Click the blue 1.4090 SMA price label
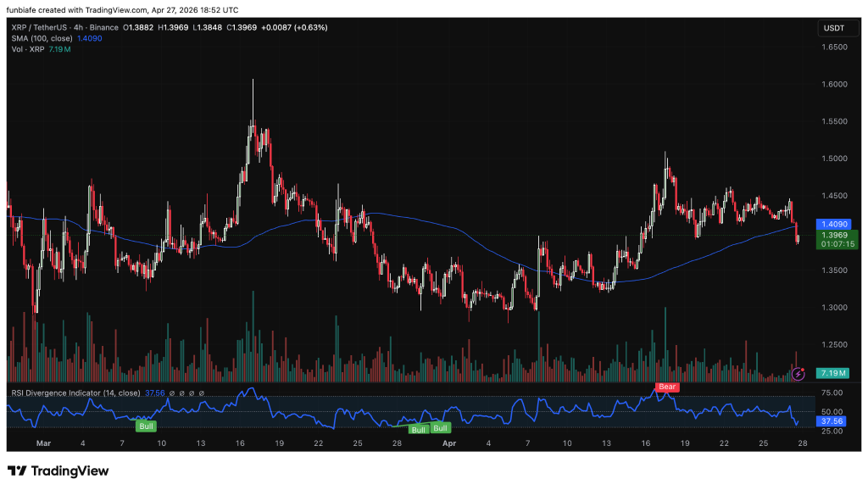The image size is (868, 490). pyautogui.click(x=832, y=225)
